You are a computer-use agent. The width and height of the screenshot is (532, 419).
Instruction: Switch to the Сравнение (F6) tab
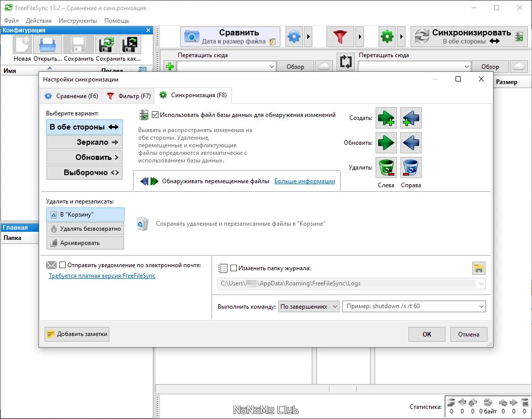72,96
